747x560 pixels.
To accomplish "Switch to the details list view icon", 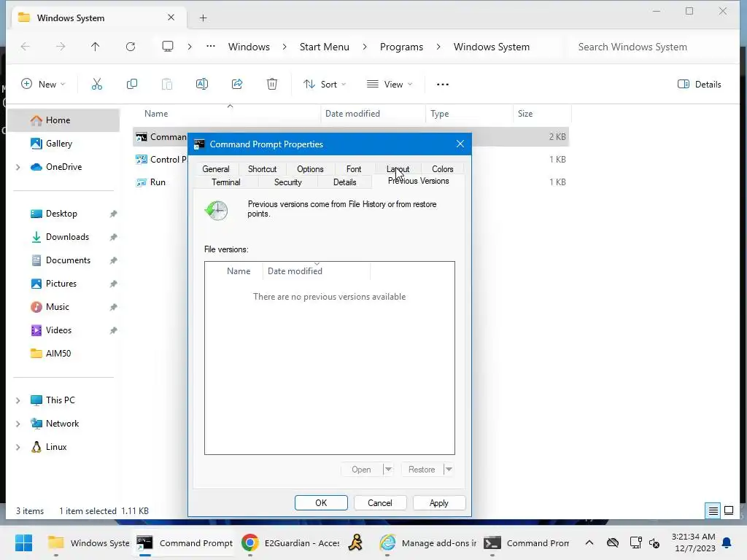I will pos(713,511).
